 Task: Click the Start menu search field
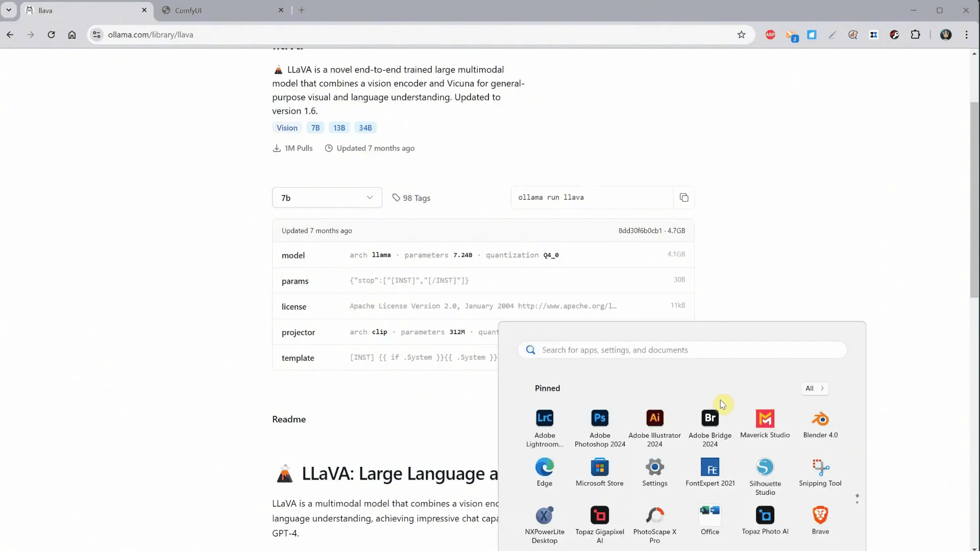coord(682,350)
